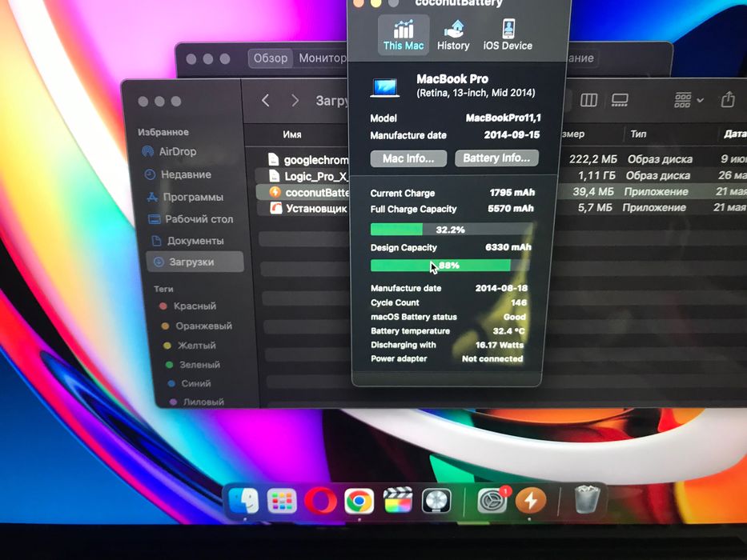
Task: Click the Battery Info... button
Action: (496, 158)
